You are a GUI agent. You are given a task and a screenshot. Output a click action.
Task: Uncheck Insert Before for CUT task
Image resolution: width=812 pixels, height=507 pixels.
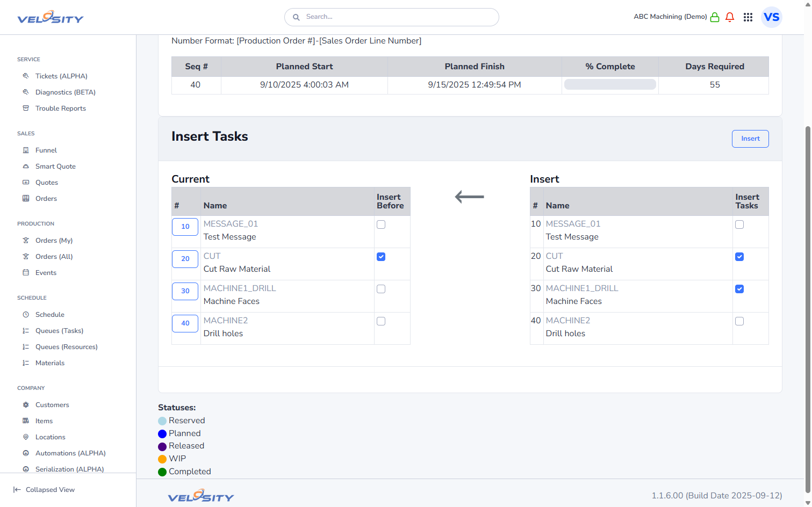pos(381,257)
